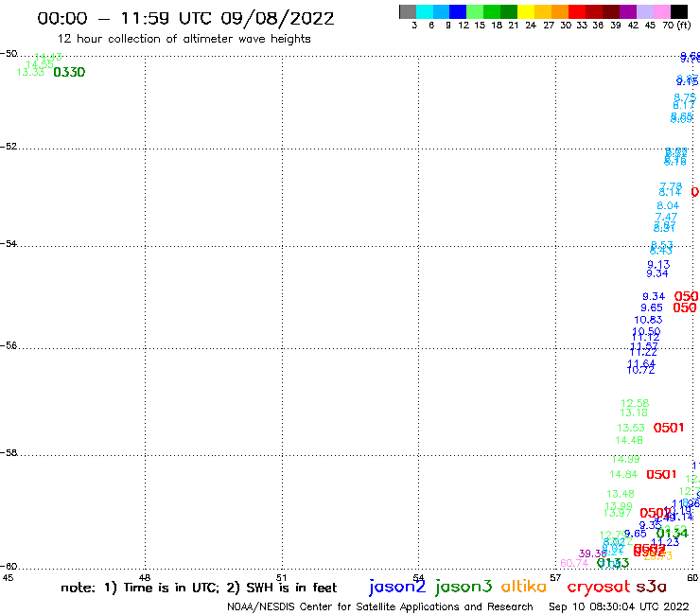Click the gray swatch in the color legend

tap(408, 11)
